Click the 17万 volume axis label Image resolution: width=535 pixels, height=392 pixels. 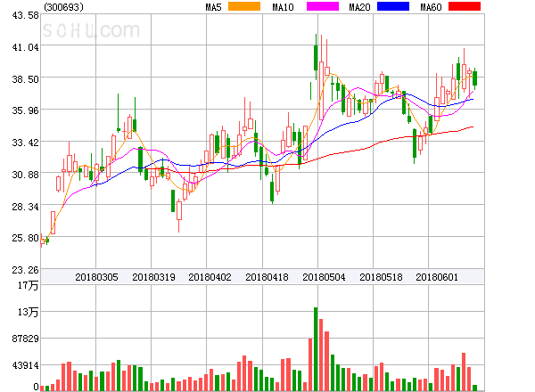click(x=28, y=286)
